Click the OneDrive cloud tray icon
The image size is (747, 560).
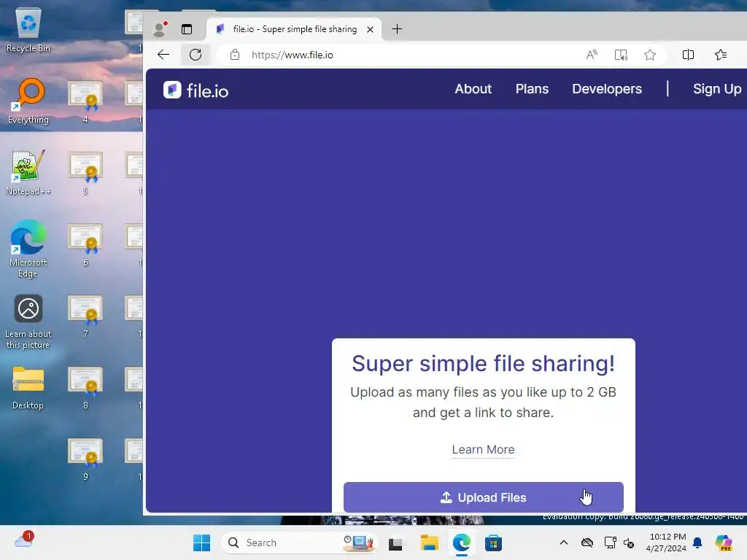pos(587,542)
